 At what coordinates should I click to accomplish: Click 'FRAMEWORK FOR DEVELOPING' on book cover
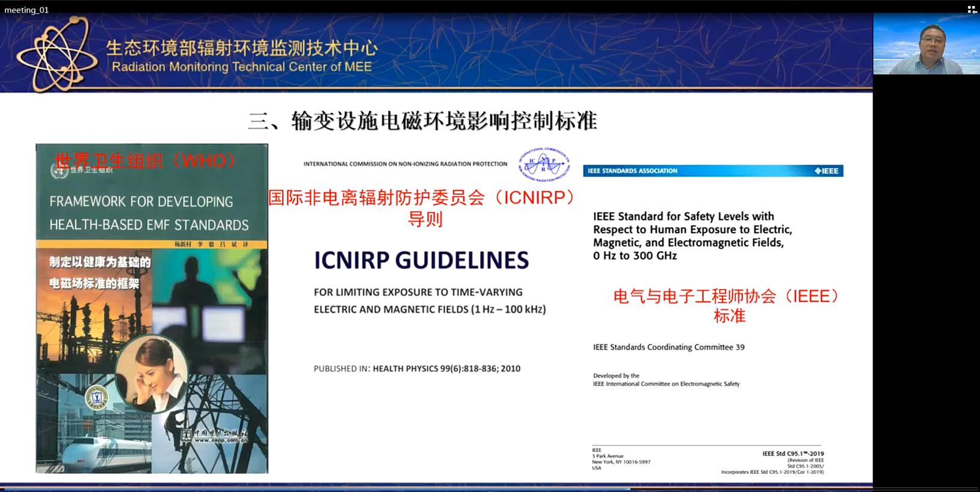pos(141,202)
